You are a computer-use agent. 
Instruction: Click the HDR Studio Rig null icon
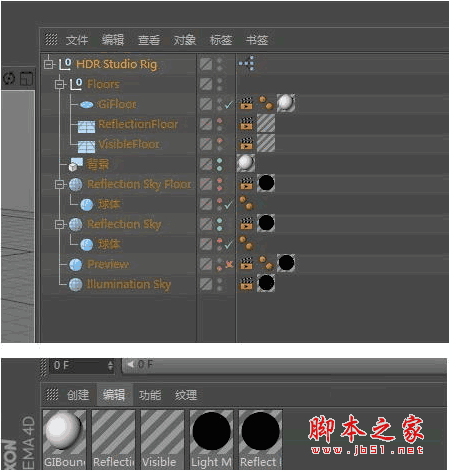(x=65, y=64)
